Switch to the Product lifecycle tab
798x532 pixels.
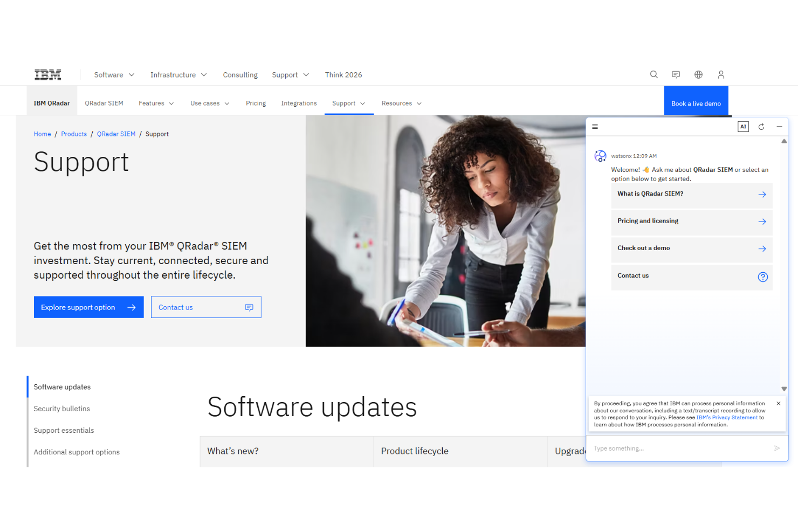pyautogui.click(x=460, y=452)
